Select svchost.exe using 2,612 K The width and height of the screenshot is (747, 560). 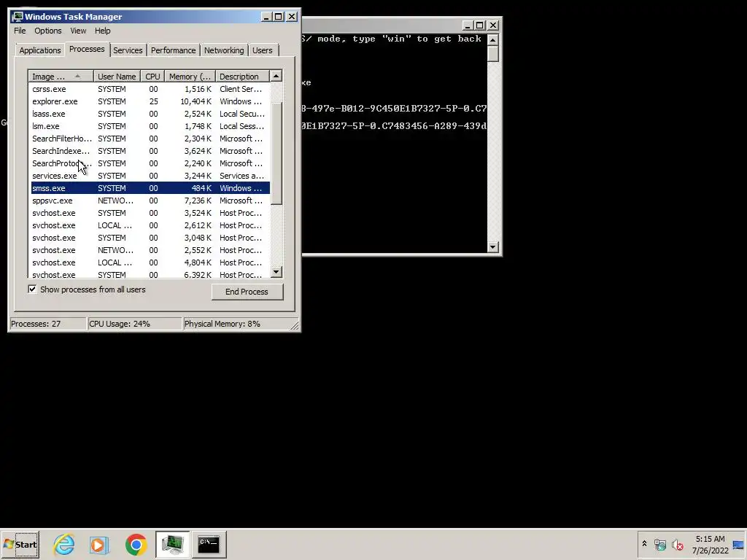tap(150, 225)
